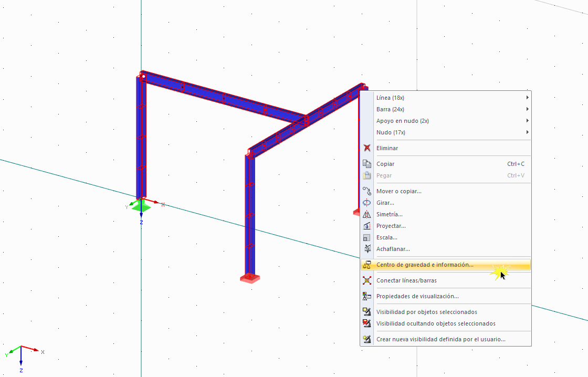The height and width of the screenshot is (377, 588).
Task: Select the Simetría... option
Action: pyautogui.click(x=446, y=214)
